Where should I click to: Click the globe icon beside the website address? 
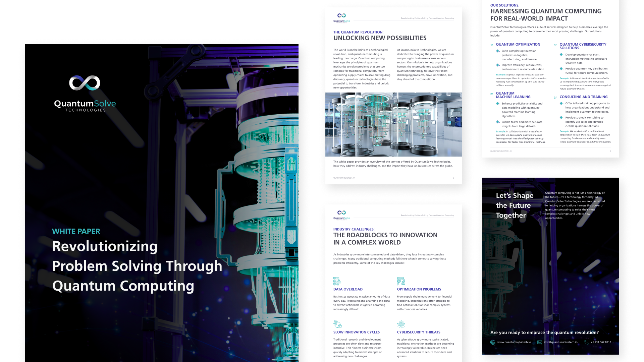(492, 342)
